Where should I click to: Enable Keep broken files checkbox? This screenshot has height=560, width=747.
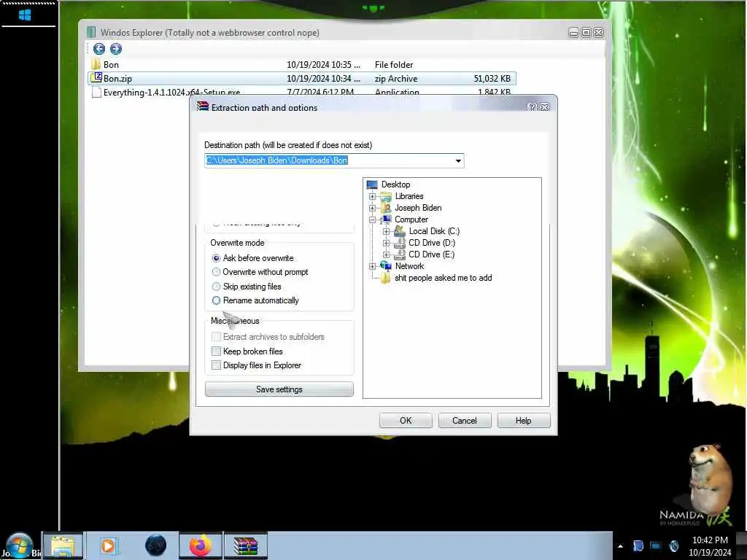[x=216, y=351]
